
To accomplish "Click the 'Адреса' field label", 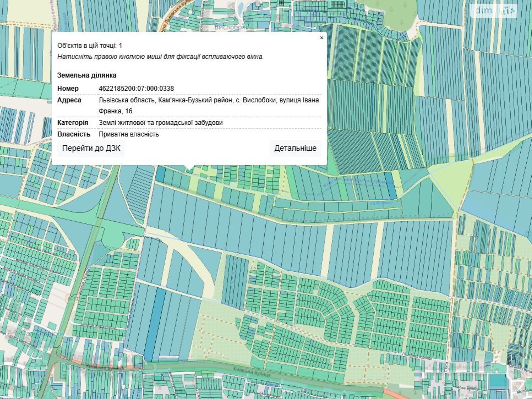I will pyautogui.click(x=69, y=100).
